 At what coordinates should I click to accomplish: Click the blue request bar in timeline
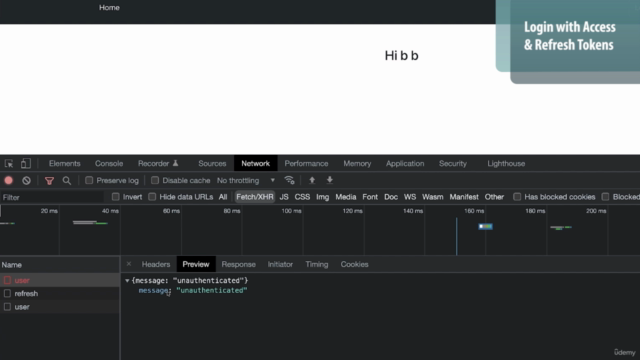point(486,226)
